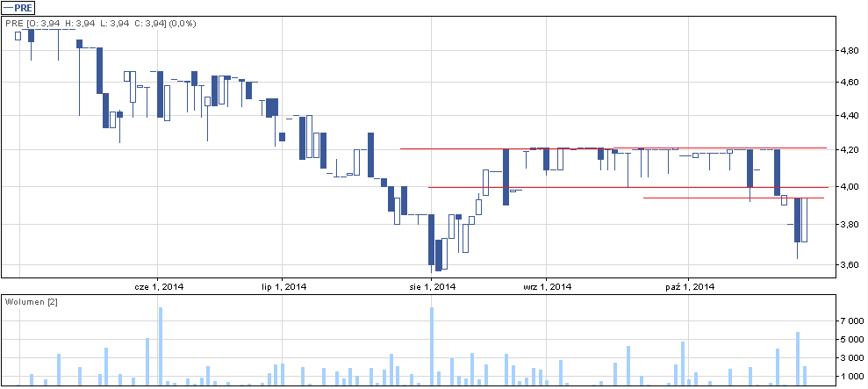Click the last hollow candle on the chart
The height and width of the screenshot is (389, 868).
804,220
